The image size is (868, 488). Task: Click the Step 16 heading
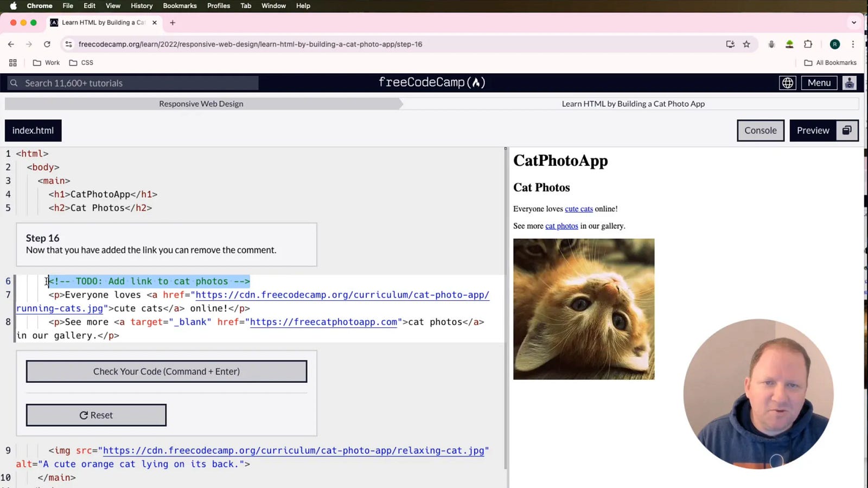tap(42, 238)
